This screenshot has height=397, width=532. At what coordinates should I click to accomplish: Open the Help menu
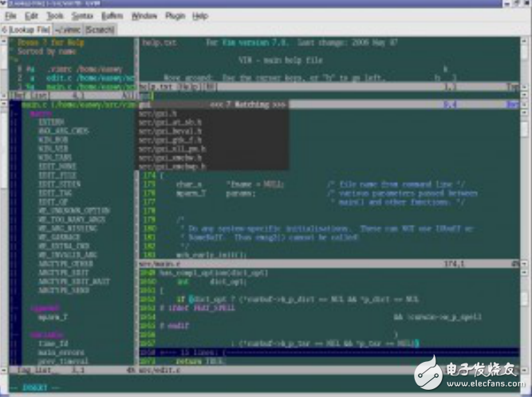point(199,15)
